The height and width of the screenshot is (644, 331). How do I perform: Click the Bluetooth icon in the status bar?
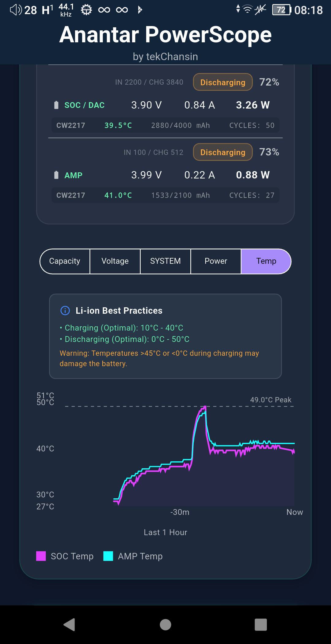tap(140, 10)
